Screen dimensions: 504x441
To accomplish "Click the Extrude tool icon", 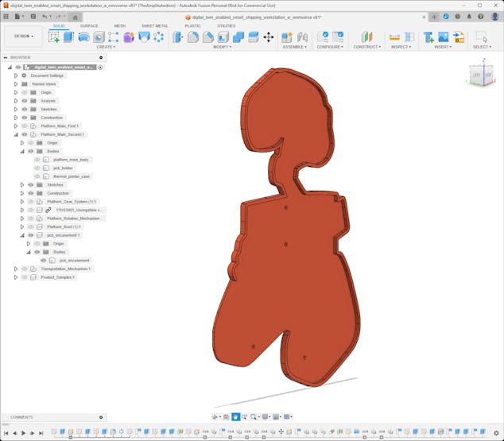I will [68, 37].
